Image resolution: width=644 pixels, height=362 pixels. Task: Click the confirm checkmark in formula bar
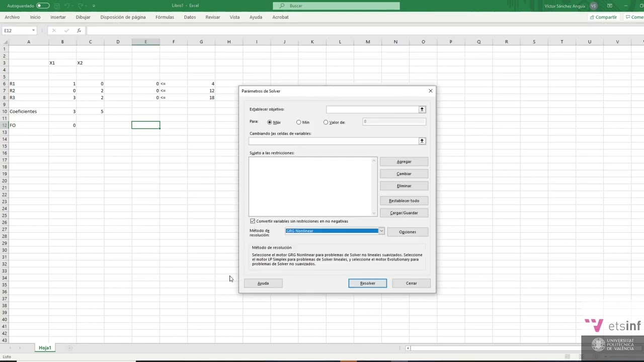66,31
